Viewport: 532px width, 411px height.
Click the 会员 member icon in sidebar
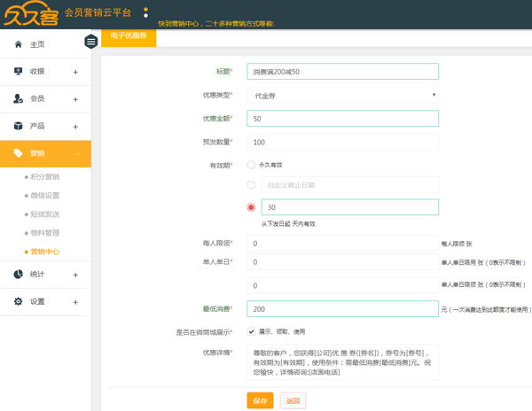click(x=18, y=99)
